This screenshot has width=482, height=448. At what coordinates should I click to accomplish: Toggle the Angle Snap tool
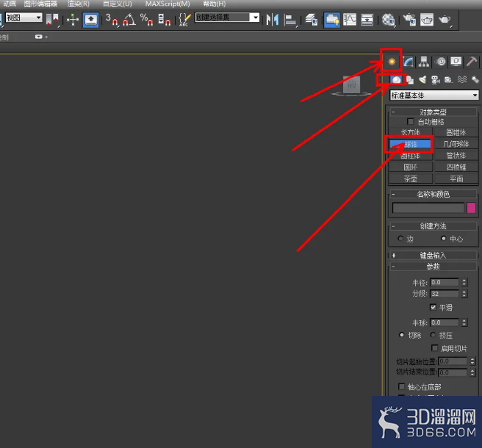point(129,20)
